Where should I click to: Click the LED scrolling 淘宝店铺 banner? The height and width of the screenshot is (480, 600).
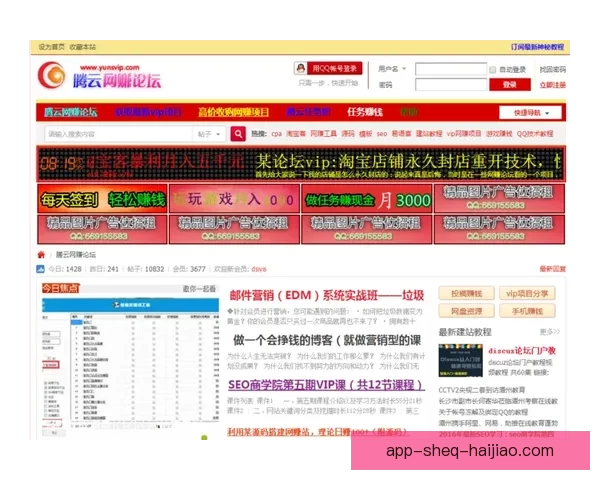pyautogui.click(x=301, y=164)
